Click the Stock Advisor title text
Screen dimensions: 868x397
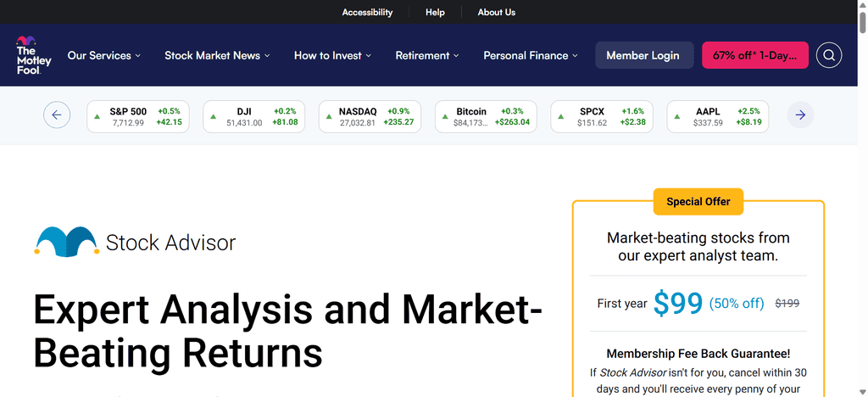170,243
